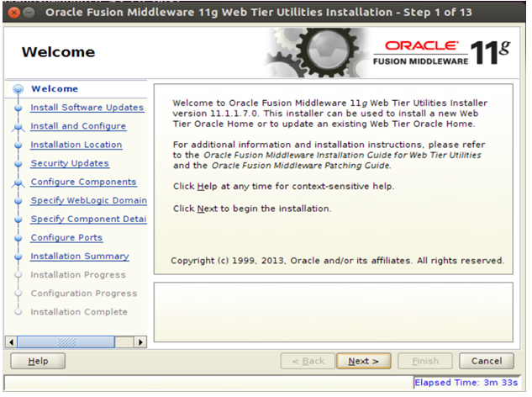The height and width of the screenshot is (397, 532).
Task: Click the Cancel button
Action: [487, 361]
